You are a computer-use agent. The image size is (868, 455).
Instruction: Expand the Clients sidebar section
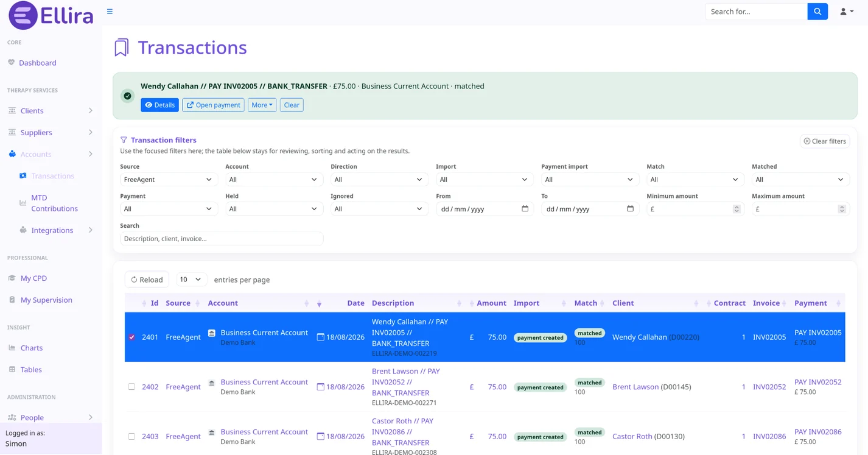(91, 111)
